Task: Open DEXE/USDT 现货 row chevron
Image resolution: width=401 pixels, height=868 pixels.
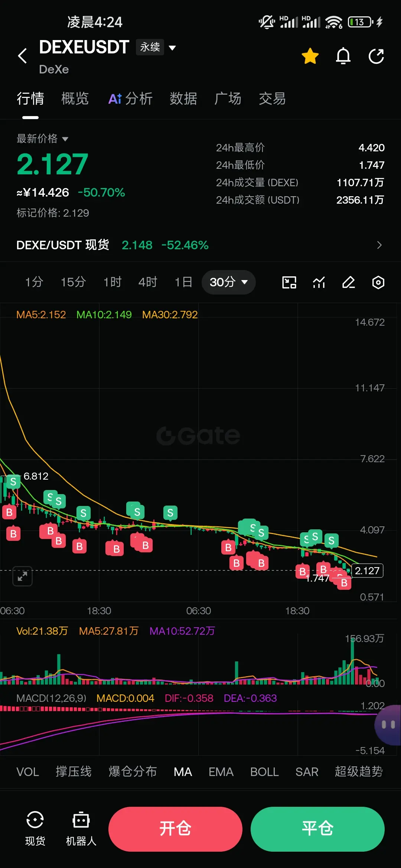Action: pyautogui.click(x=379, y=245)
